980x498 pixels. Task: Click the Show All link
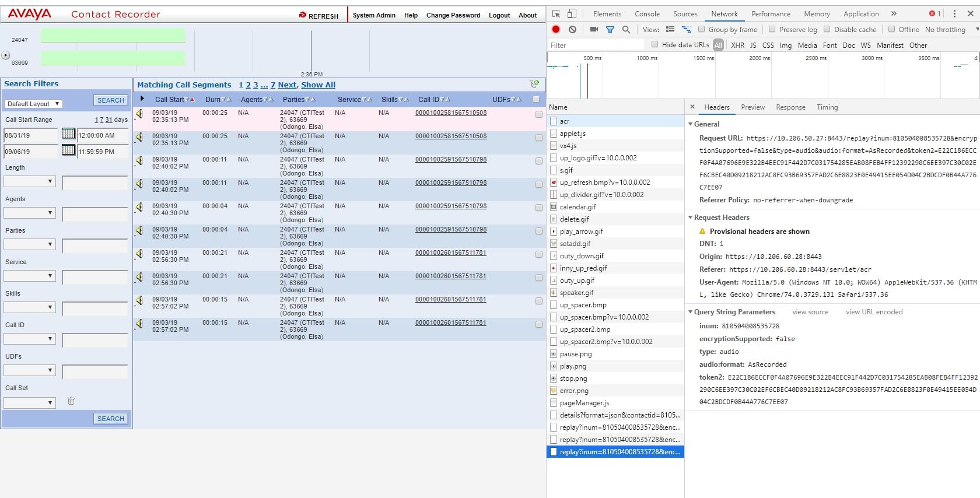tap(318, 85)
